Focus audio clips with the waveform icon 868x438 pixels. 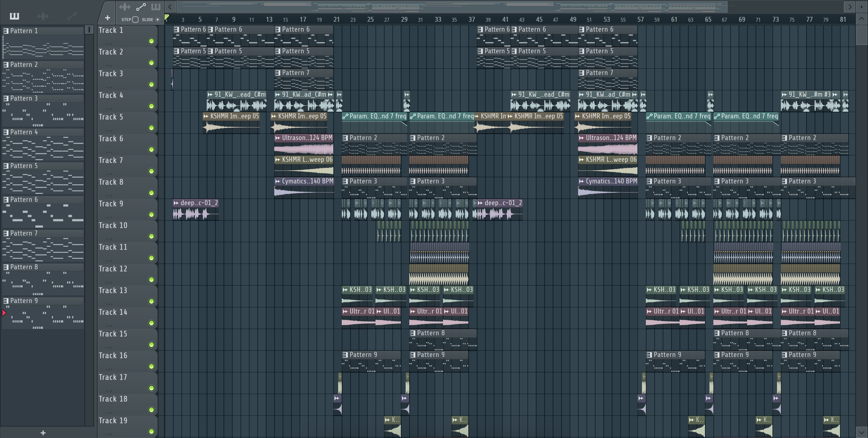124,7
